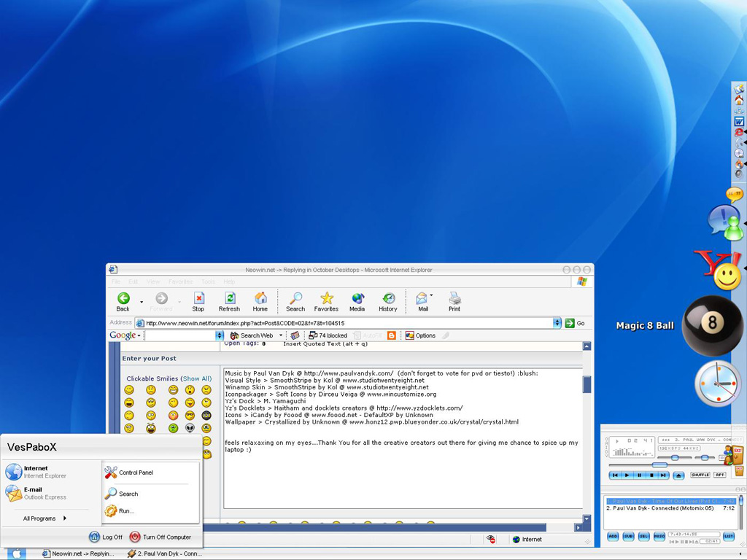This screenshot has height=560, width=747.
Task: Toggle the 74 blocked popup blocker
Action: 328,335
